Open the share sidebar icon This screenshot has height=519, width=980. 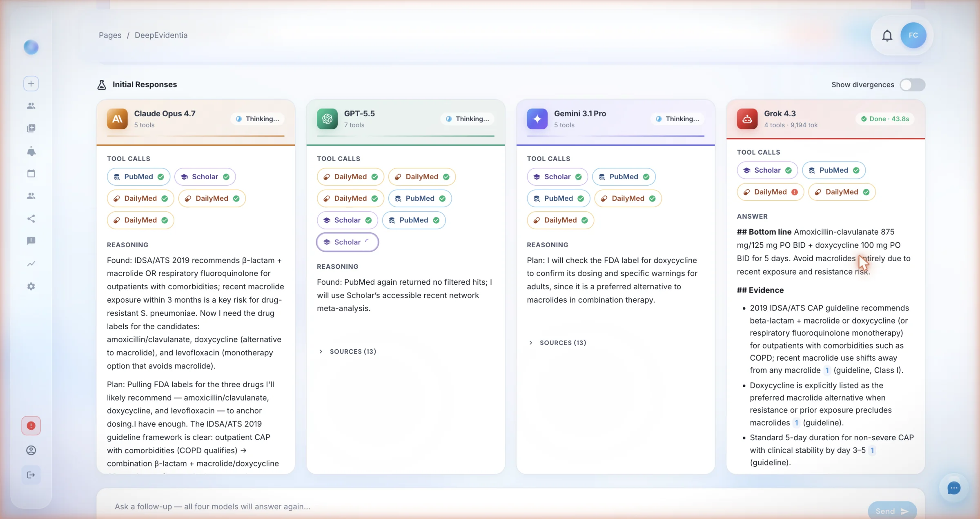click(31, 219)
